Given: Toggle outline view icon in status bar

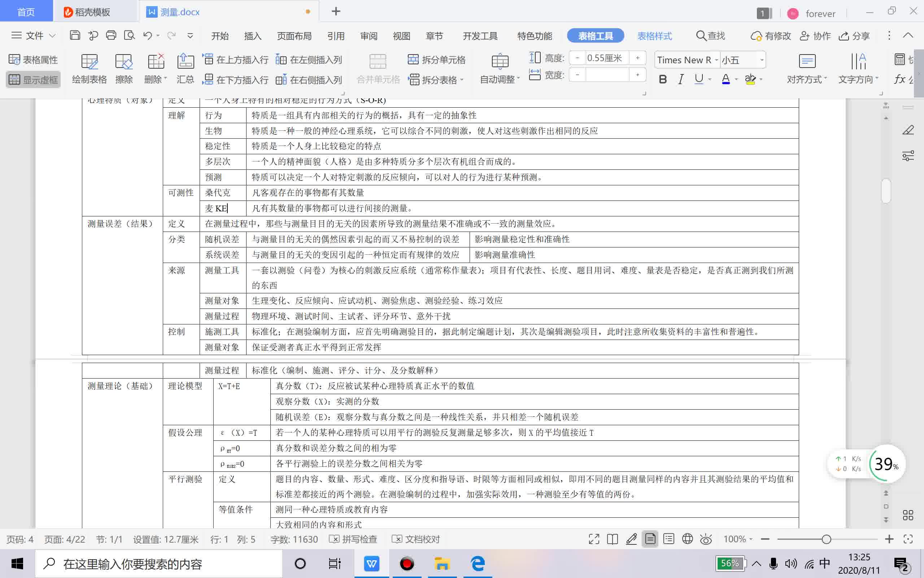Looking at the screenshot, I should tap(668, 539).
